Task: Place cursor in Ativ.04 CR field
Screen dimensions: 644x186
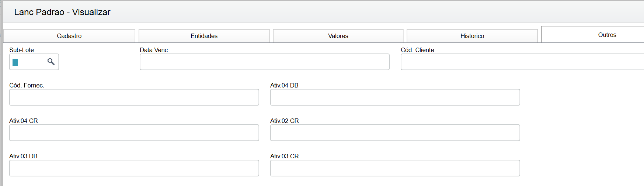Action: click(134, 133)
